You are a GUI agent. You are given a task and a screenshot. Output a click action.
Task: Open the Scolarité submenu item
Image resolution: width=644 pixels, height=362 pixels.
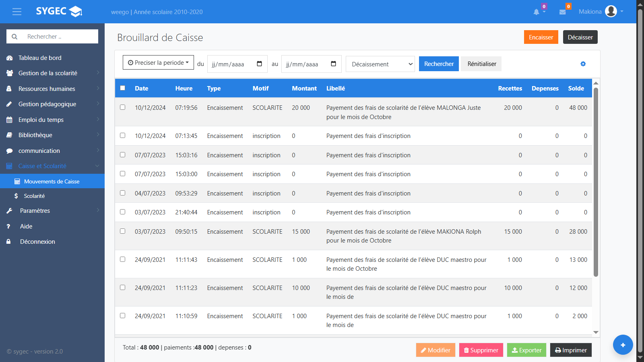tap(34, 196)
